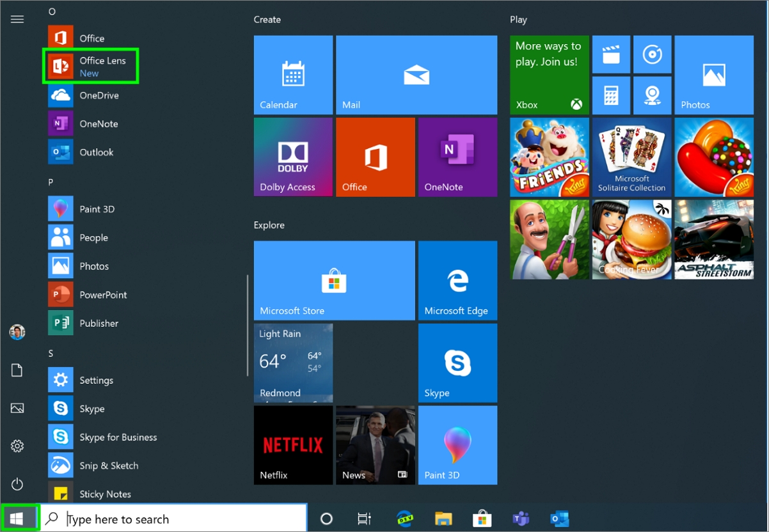The width and height of the screenshot is (769, 532).
Task: Click the Power icon in the left rail
Action: 17,484
